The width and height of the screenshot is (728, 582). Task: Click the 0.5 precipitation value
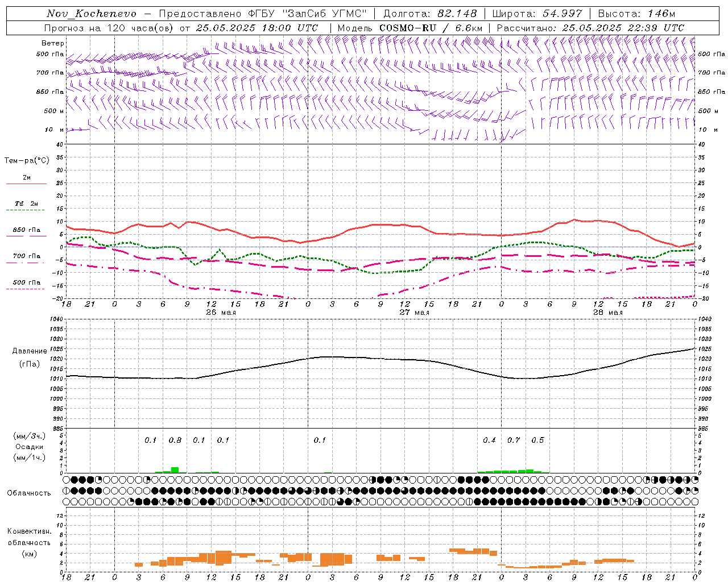click(537, 440)
